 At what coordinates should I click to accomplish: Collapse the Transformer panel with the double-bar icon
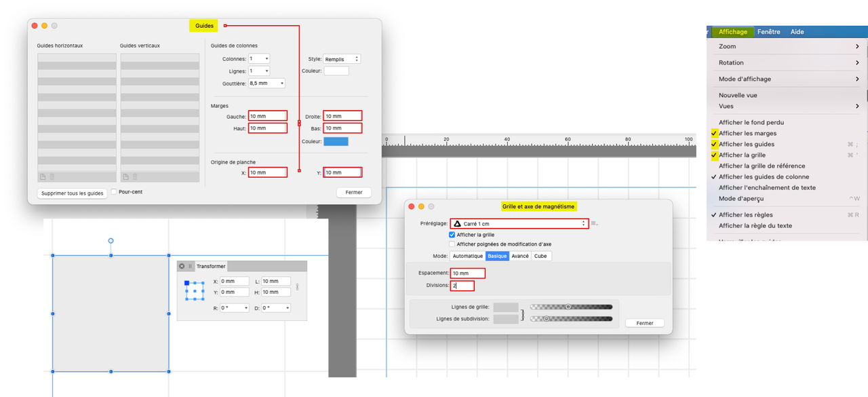(x=190, y=266)
